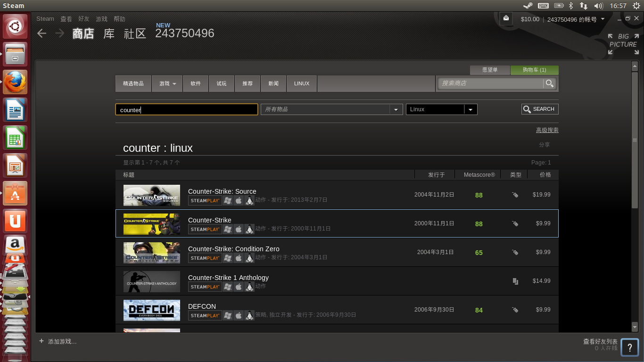The height and width of the screenshot is (362, 644).
Task: Switch to the 社区 community tab
Action: tap(135, 33)
